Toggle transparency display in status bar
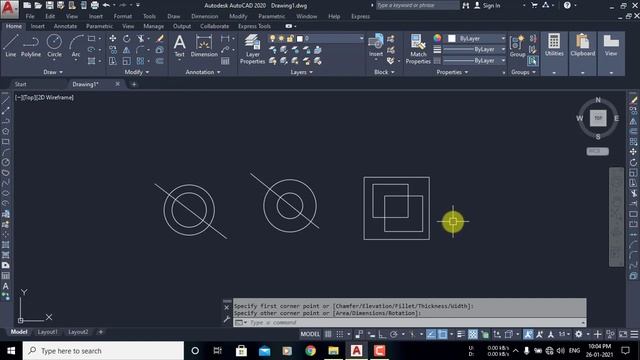This screenshot has height=360, width=640. (x=473, y=334)
